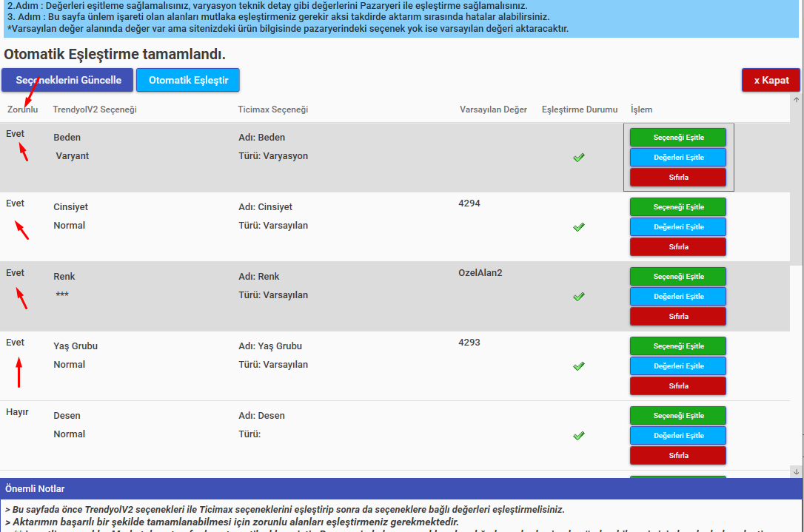Click the Varsayılan Değer column header
The image size is (804, 532).
pyautogui.click(x=493, y=110)
